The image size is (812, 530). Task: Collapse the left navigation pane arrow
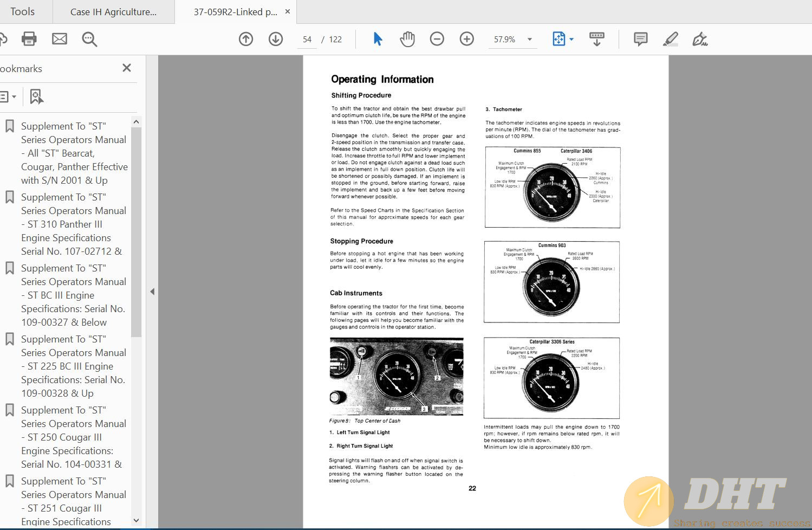152,292
